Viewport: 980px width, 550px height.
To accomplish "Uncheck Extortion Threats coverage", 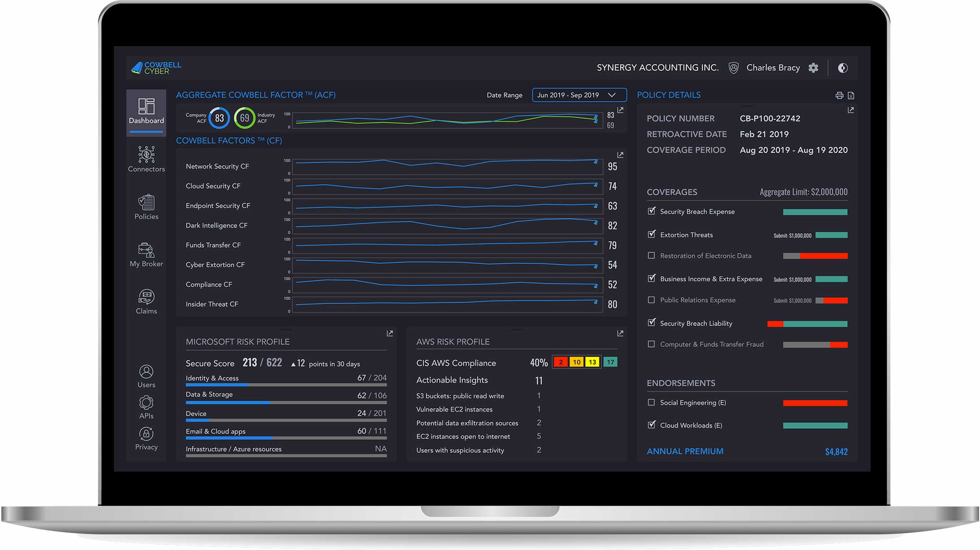I will tap(652, 234).
